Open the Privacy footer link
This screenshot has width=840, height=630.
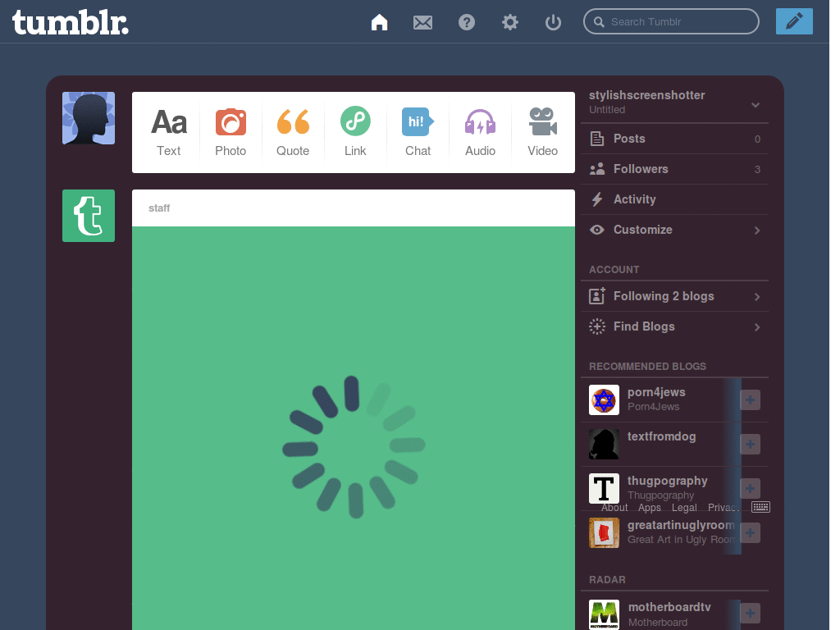point(723,507)
